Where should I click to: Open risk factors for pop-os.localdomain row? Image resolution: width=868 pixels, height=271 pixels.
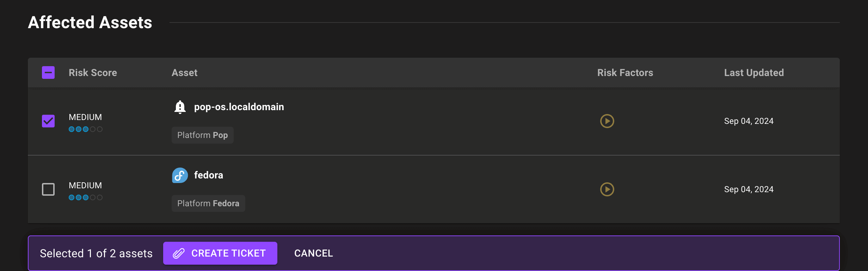point(607,121)
